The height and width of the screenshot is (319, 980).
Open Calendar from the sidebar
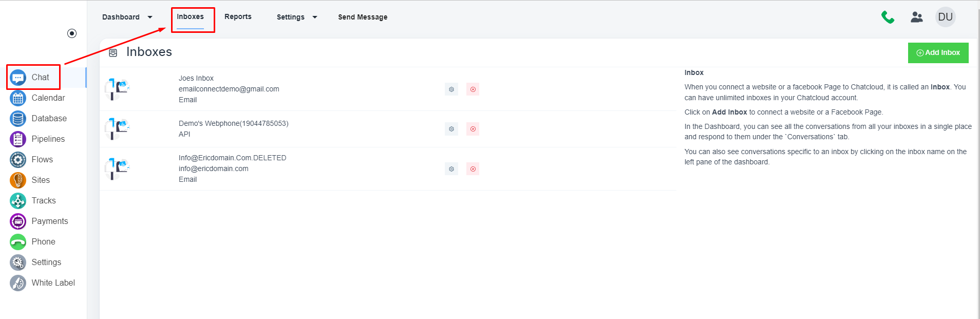coord(48,98)
